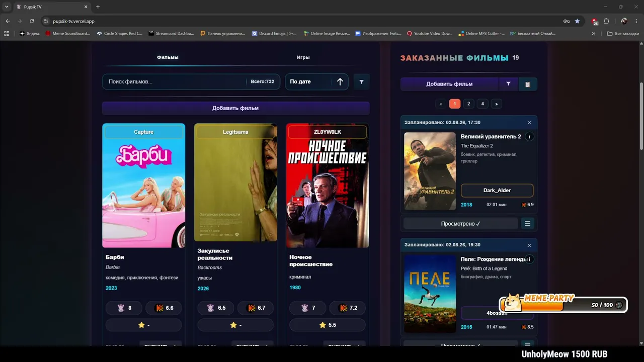Screen dimensions: 644x362
Task: Open the filter icon in the ordered films panel
Action: pyautogui.click(x=508, y=84)
